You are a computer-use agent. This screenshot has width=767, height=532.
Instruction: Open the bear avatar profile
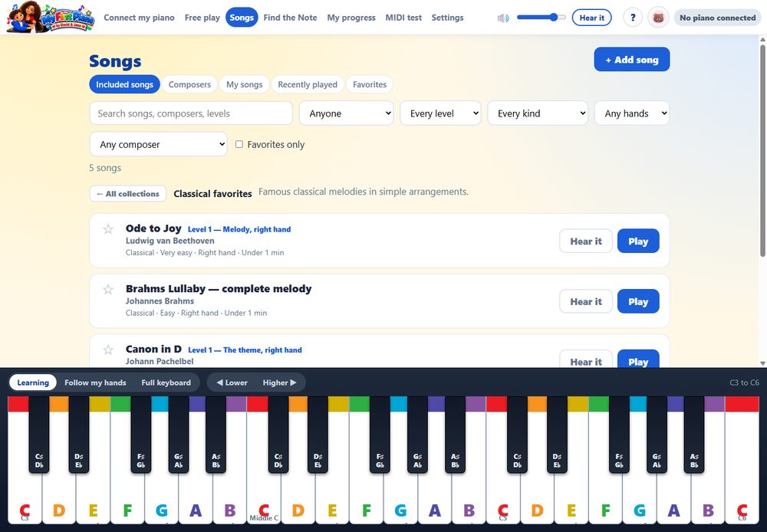(658, 18)
